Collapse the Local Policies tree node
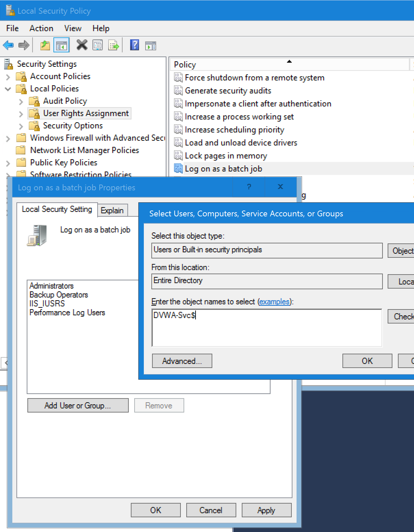This screenshot has width=414, height=532. (8, 89)
